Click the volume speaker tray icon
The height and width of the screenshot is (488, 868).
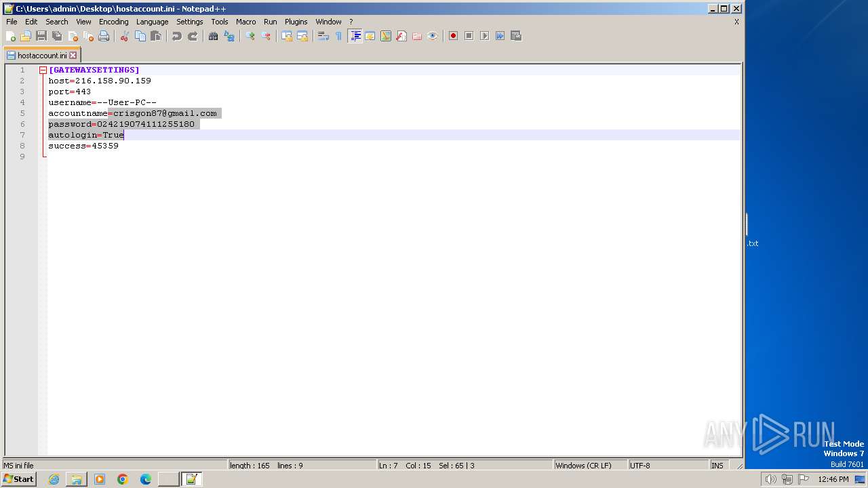[770, 479]
